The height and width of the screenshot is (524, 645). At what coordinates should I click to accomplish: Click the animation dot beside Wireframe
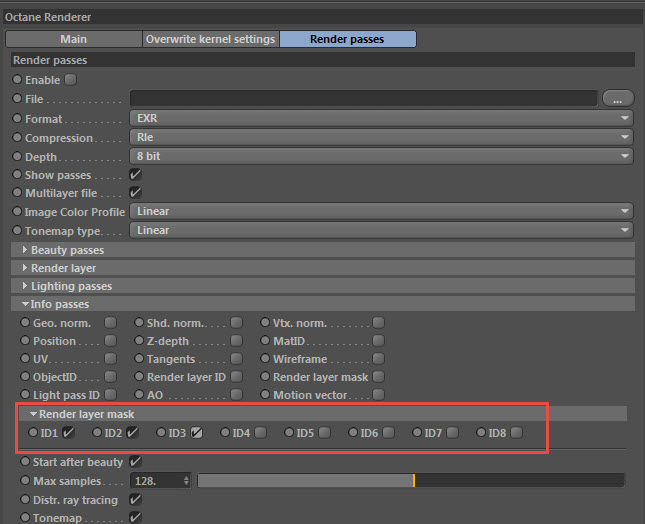click(x=265, y=359)
